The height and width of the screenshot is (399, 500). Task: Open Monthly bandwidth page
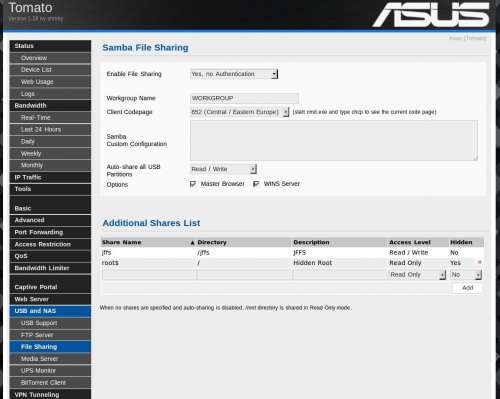coord(50,165)
